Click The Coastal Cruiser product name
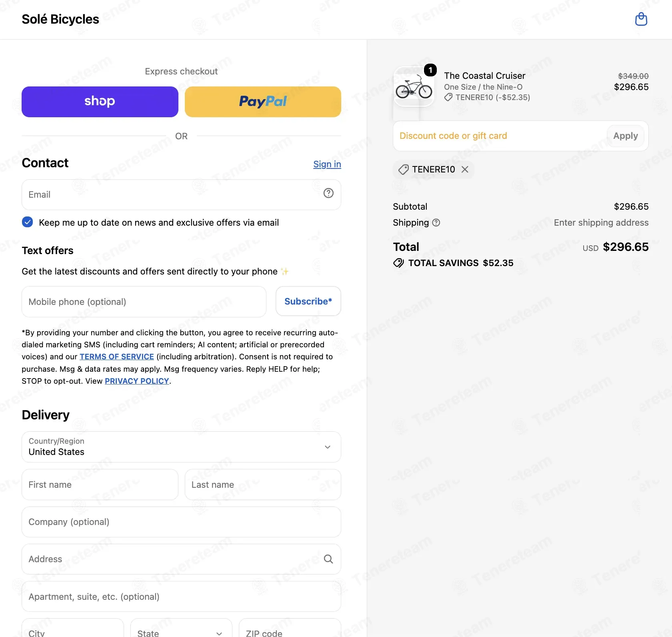The image size is (672, 637). pyautogui.click(x=485, y=76)
